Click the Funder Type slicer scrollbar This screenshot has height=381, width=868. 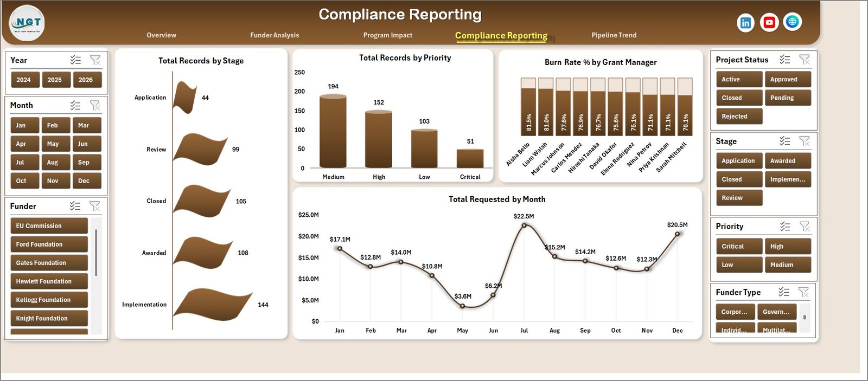point(805,317)
